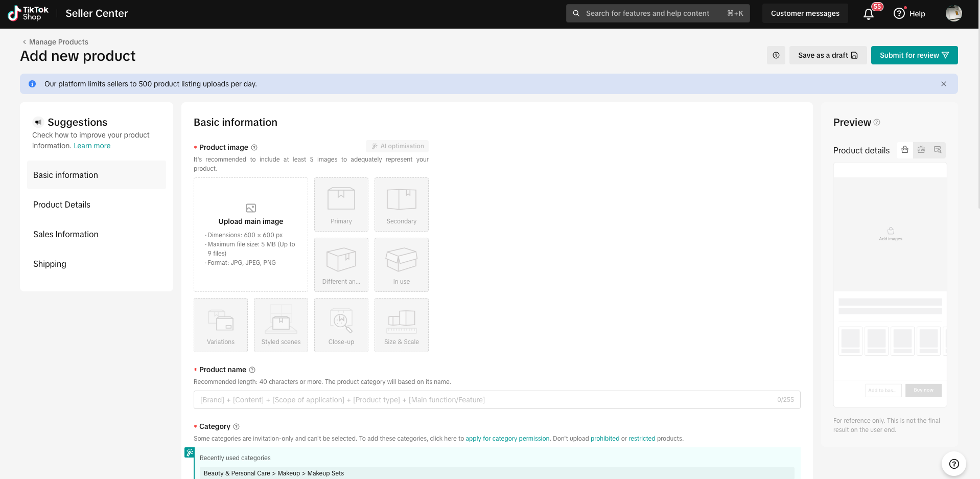This screenshot has height=479, width=980.
Task: Click help icon beside Save as draft
Action: coord(776,55)
